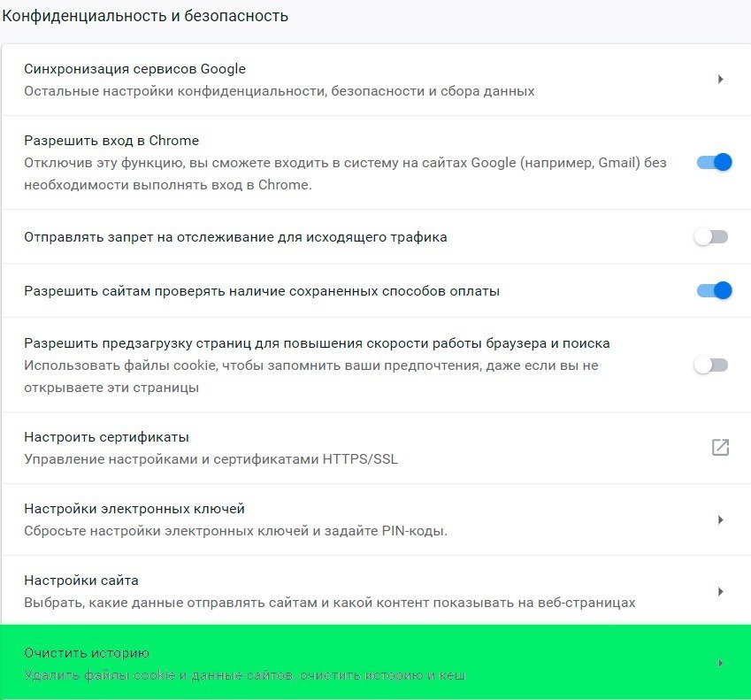
Task: Toggle "Разрешить вход в Chrome" switch
Action: (x=713, y=162)
